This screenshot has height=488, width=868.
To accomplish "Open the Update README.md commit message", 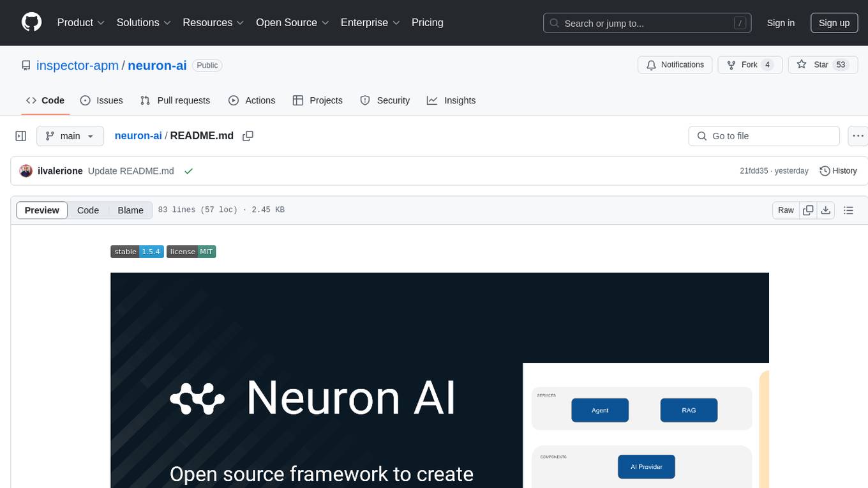I will 131,171.
